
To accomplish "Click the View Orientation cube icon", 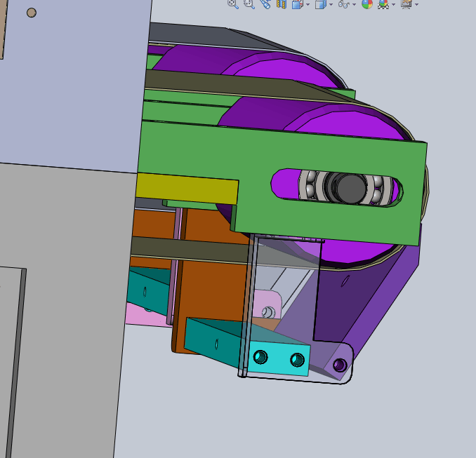I will [x=298, y=4].
